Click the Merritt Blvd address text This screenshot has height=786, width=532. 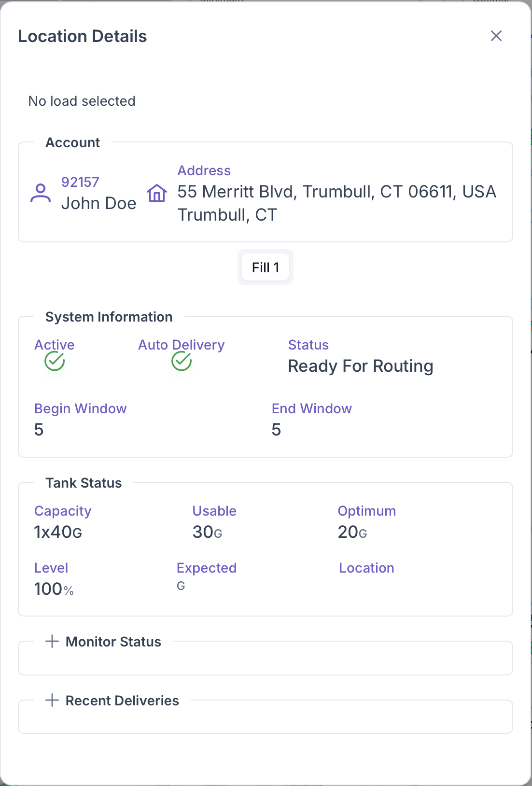click(x=336, y=192)
